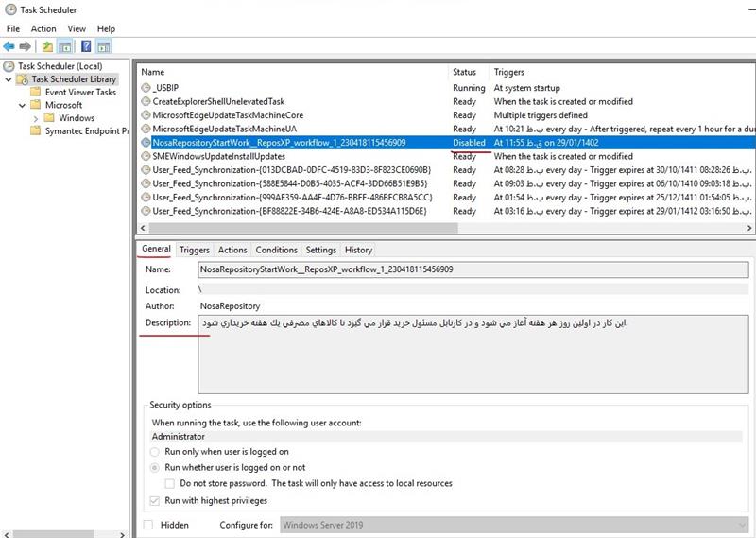Switch to the Triggers tab

point(195,250)
